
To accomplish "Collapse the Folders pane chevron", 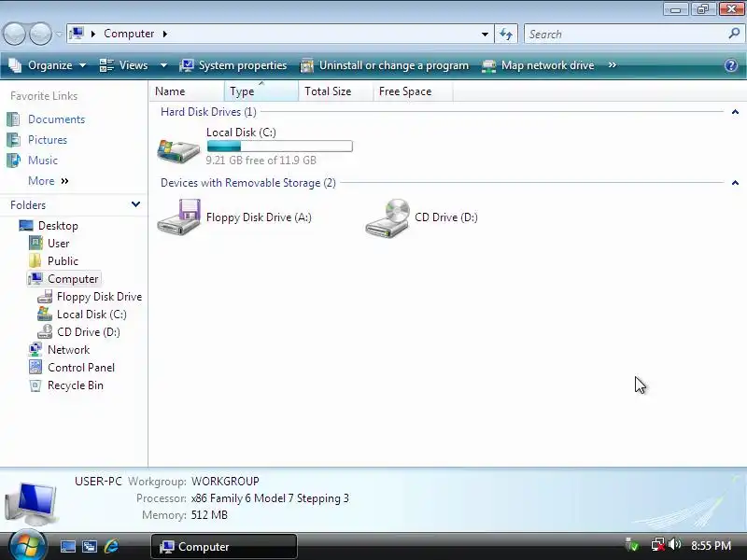I will click(x=135, y=204).
